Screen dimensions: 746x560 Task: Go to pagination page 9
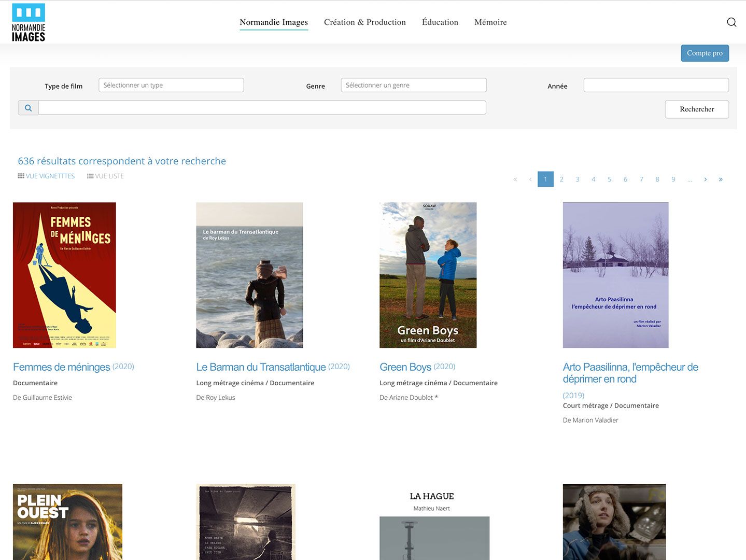673,179
